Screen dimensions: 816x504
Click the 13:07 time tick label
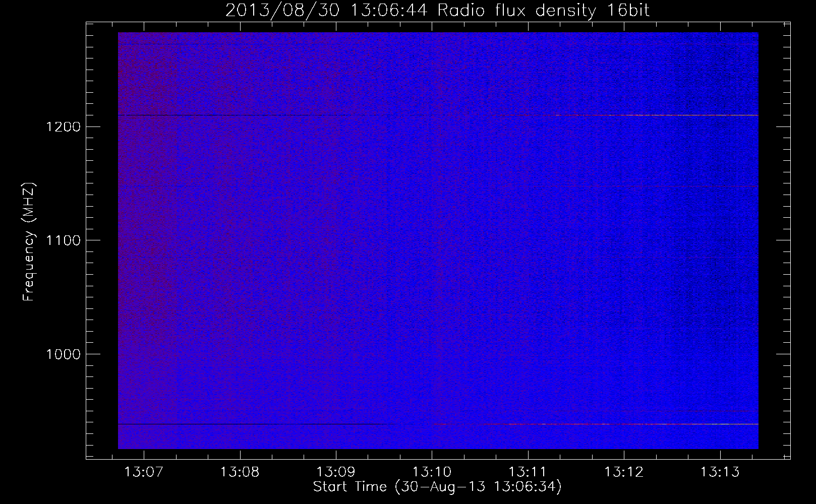point(144,472)
